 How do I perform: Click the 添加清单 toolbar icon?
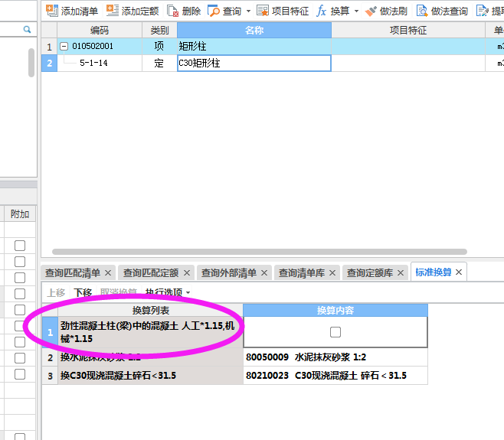pos(52,11)
